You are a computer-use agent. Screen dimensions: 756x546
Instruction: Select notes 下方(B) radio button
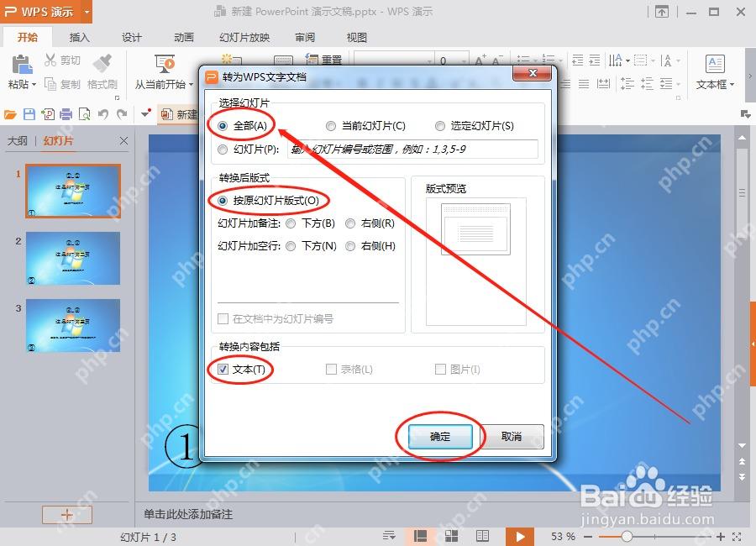pos(291,223)
